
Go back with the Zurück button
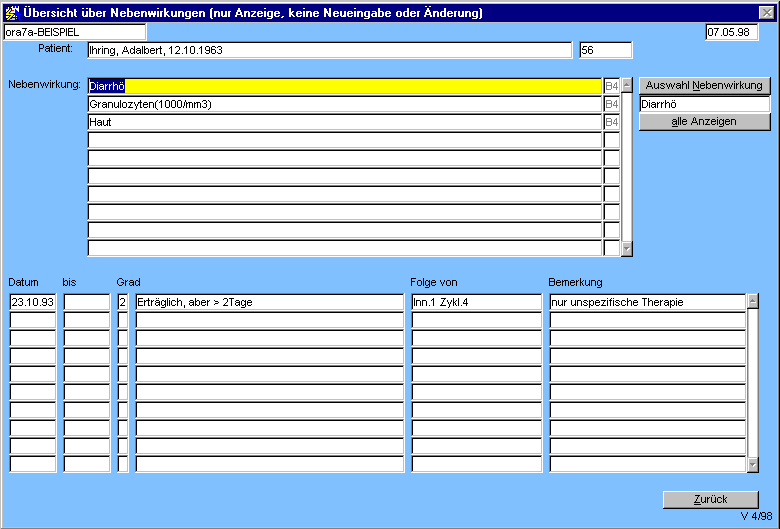coord(710,499)
